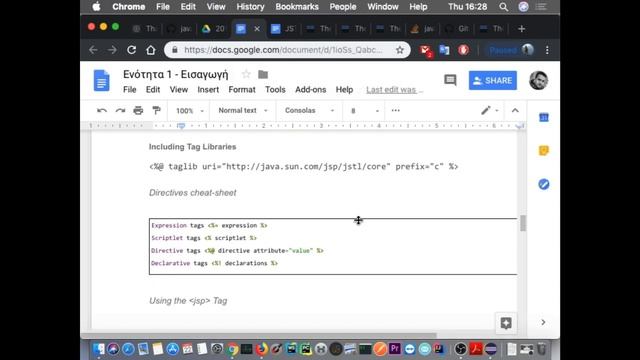Viewport: 640px width, 360px height.
Task: Switch to the Google Drive tab labeled 20
Action: pyautogui.click(x=213, y=29)
